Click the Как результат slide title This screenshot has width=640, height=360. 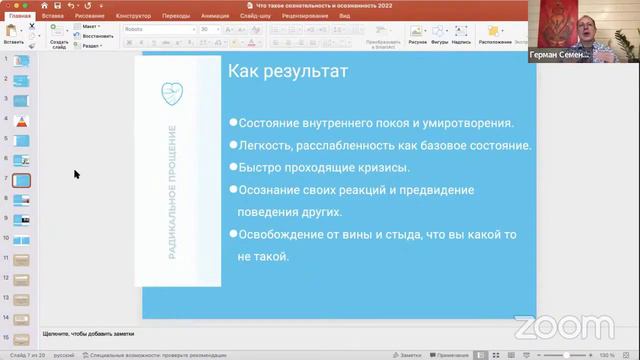click(288, 71)
